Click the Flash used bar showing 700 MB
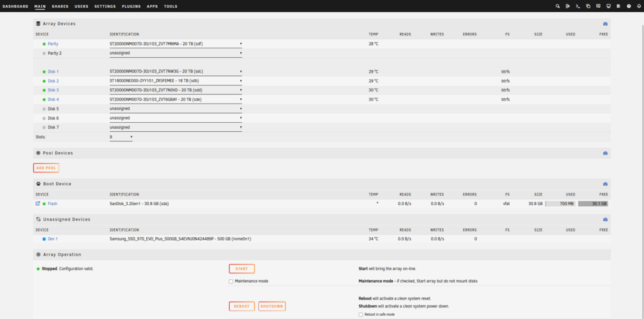The height and width of the screenshot is (319, 644). [x=560, y=204]
